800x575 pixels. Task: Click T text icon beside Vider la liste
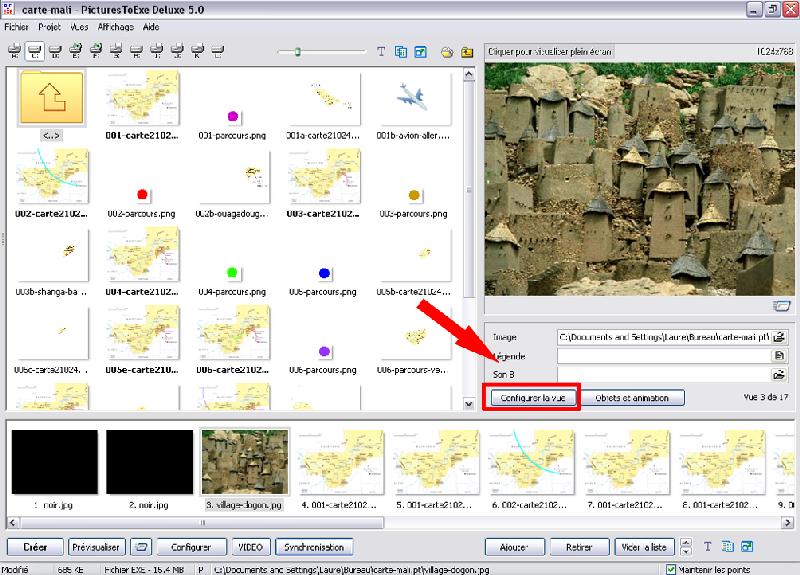pos(707,546)
